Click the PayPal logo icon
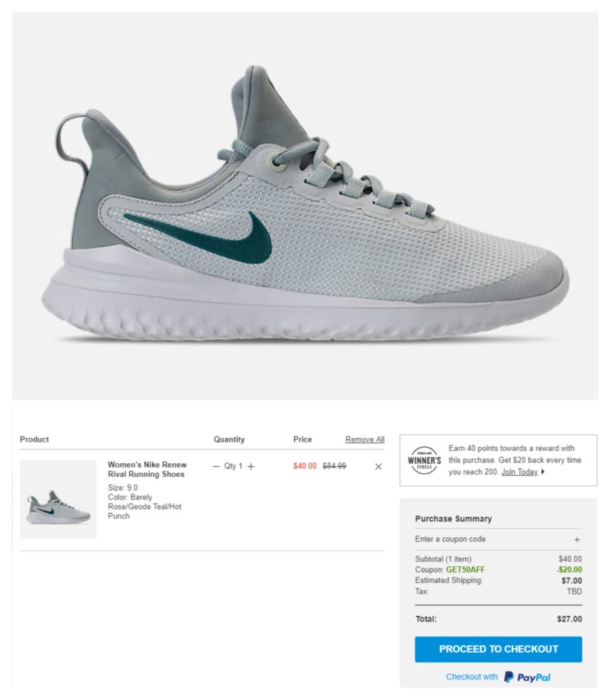 [509, 677]
